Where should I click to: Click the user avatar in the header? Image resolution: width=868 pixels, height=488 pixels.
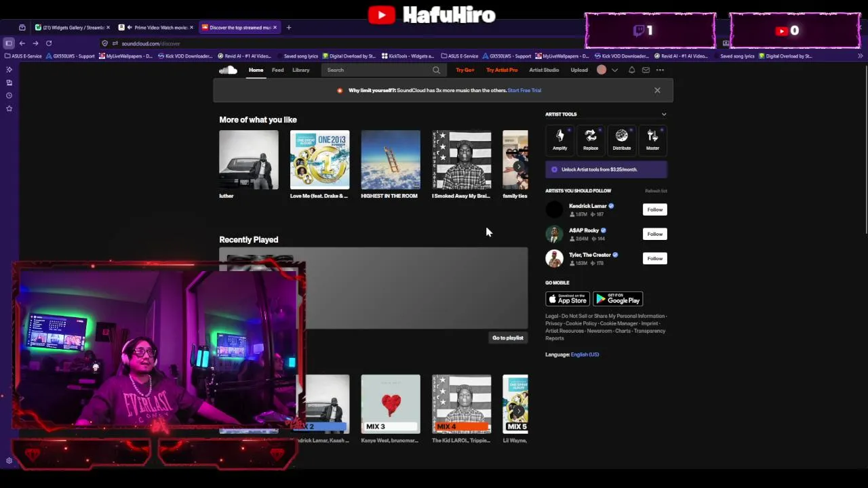(601, 70)
